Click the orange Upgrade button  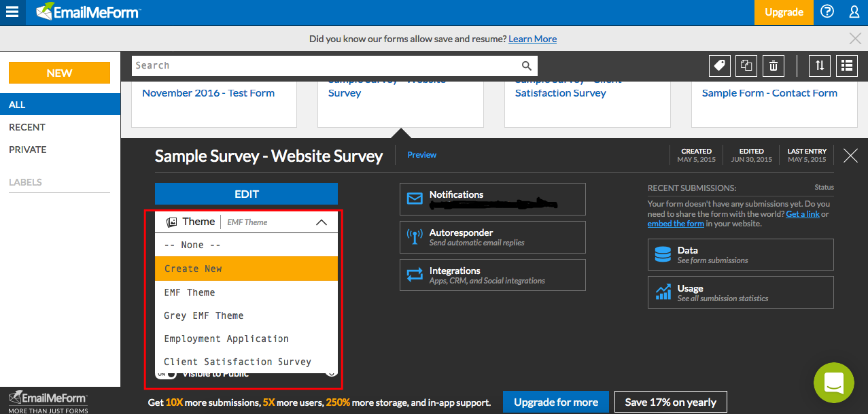point(784,12)
